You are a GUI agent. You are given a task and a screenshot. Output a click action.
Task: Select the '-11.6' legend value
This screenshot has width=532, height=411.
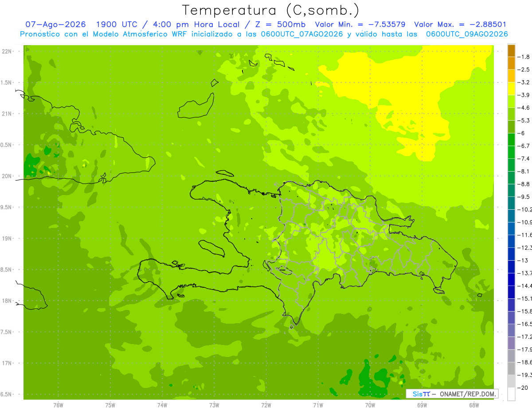pyautogui.click(x=524, y=235)
